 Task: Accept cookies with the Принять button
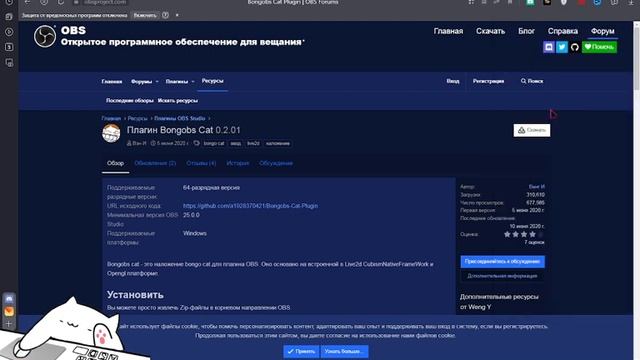301,351
